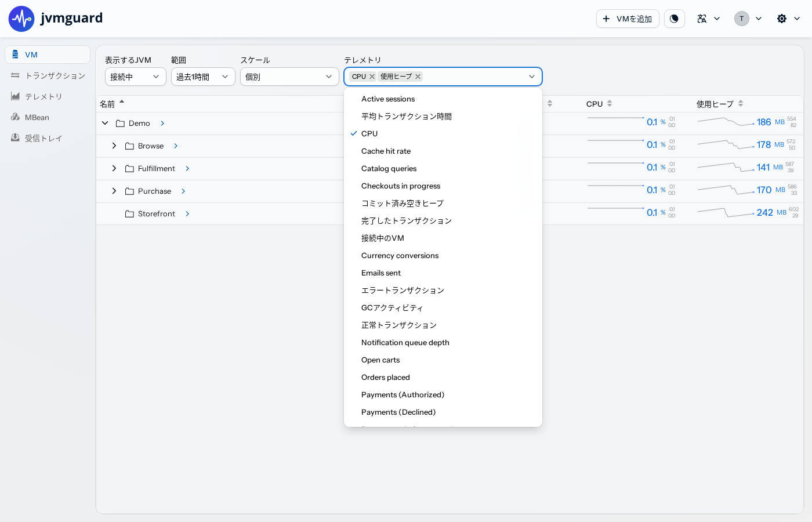Click the VM sidebar icon
This screenshot has width=812, height=522.
point(15,55)
